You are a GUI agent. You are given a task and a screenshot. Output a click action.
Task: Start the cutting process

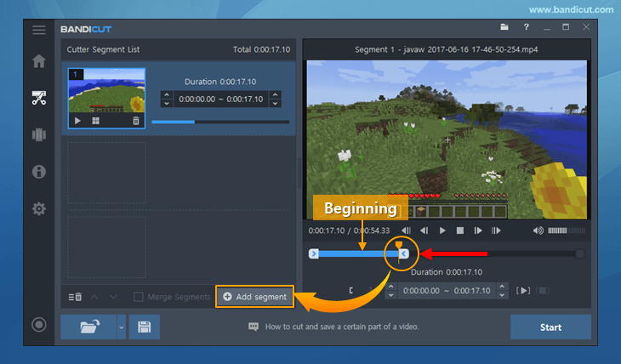tap(550, 327)
